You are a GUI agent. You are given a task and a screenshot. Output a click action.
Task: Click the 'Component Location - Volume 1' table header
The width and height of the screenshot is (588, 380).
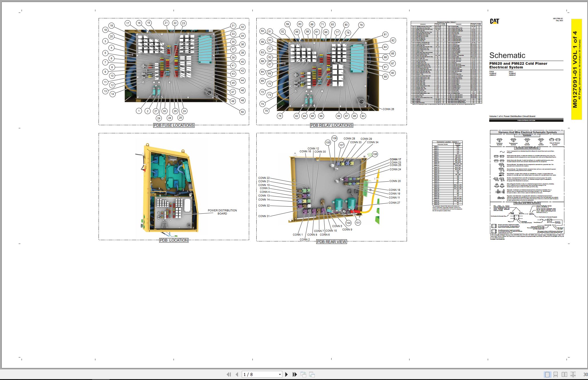(x=446, y=22)
